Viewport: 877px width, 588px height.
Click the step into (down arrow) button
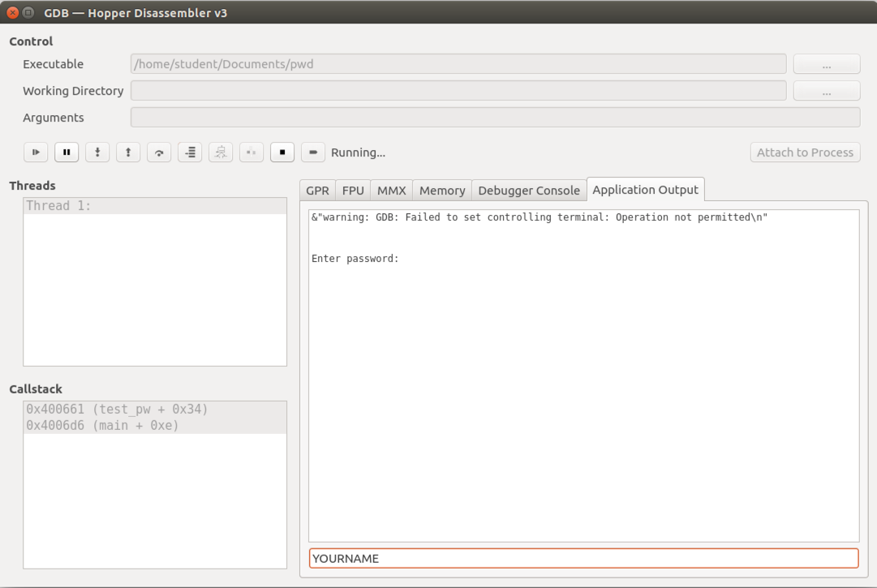point(97,152)
